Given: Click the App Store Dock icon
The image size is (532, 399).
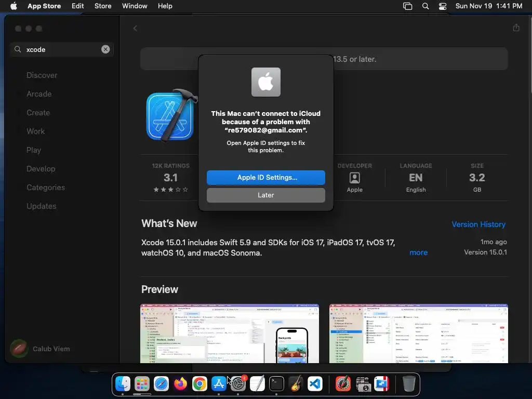Looking at the screenshot, I should point(219,384).
